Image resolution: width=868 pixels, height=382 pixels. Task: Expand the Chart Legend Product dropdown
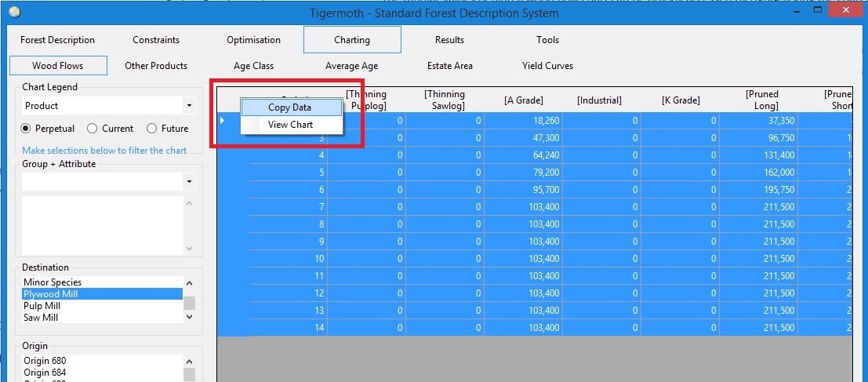[189, 106]
